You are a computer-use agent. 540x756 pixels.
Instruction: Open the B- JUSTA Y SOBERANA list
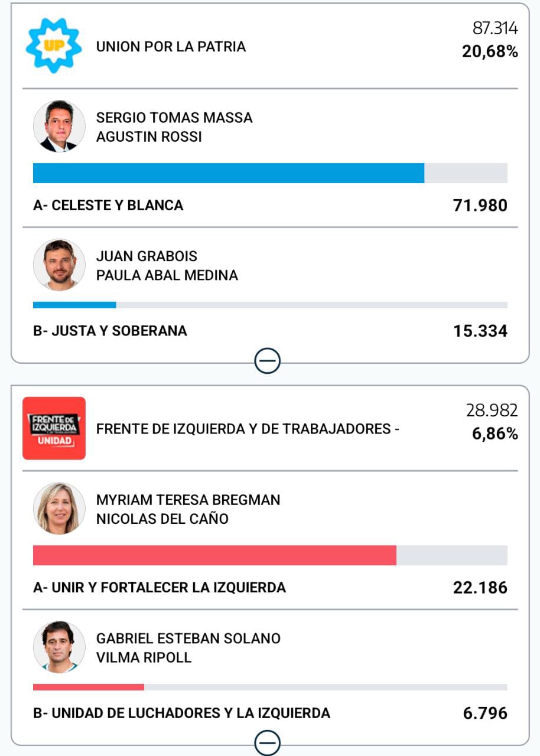pos(110,331)
